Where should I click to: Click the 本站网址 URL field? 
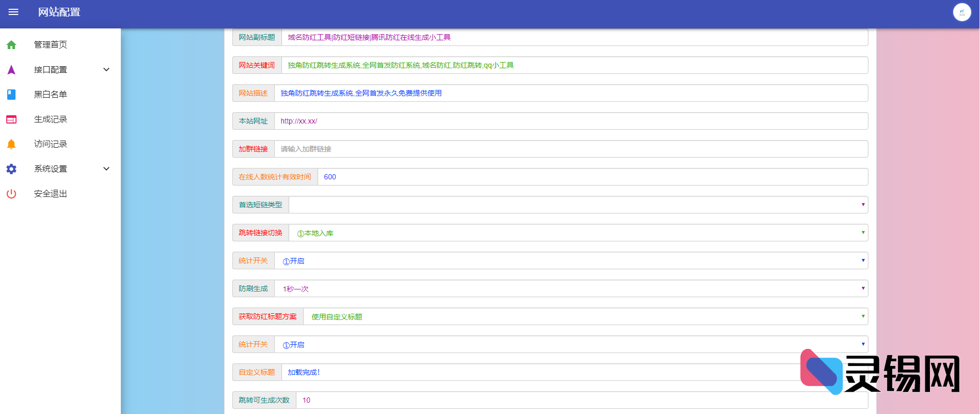[x=571, y=121]
